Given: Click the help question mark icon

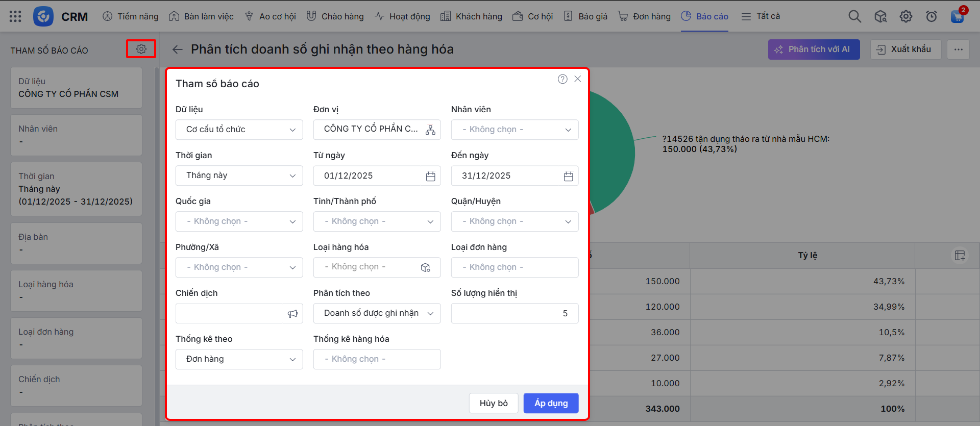Looking at the screenshot, I should point(562,79).
